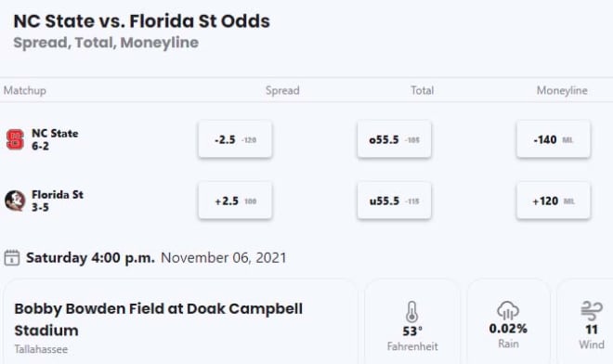The height and width of the screenshot is (364, 613).
Task: Select Florida St +2.5 spread bet
Action: point(235,201)
